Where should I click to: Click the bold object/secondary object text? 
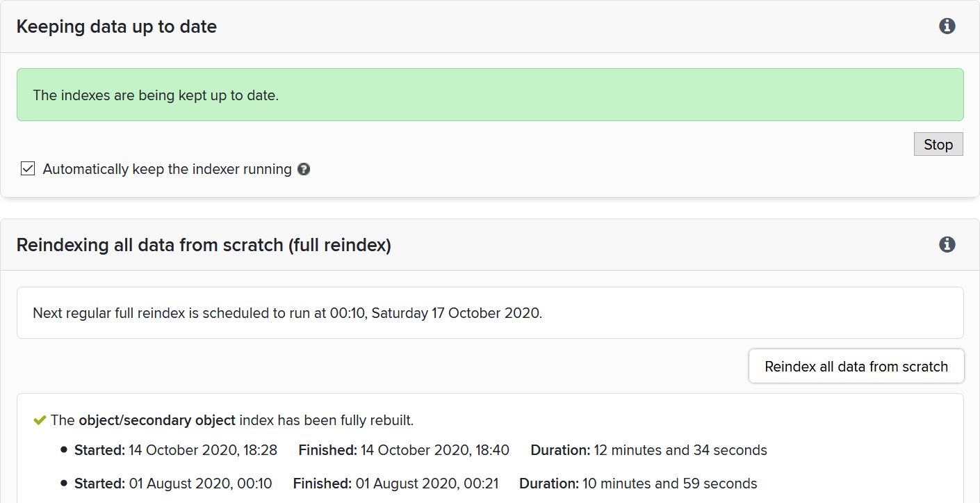coord(156,420)
